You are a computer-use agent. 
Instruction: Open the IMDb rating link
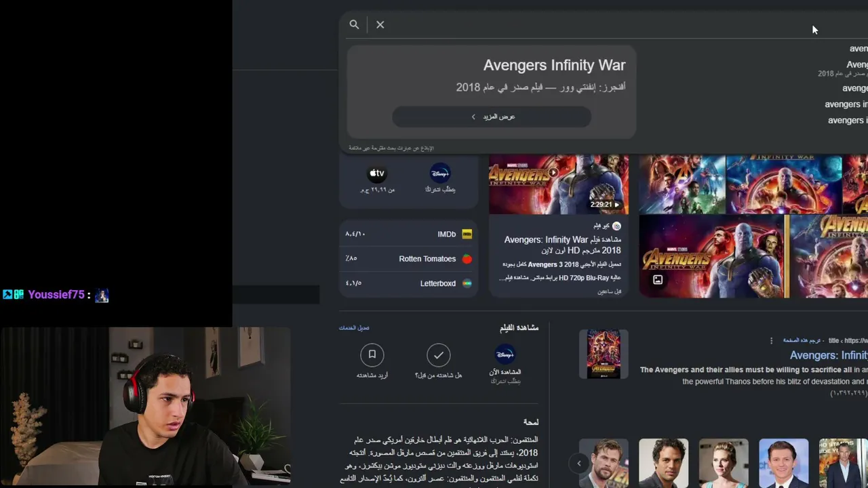click(408, 234)
